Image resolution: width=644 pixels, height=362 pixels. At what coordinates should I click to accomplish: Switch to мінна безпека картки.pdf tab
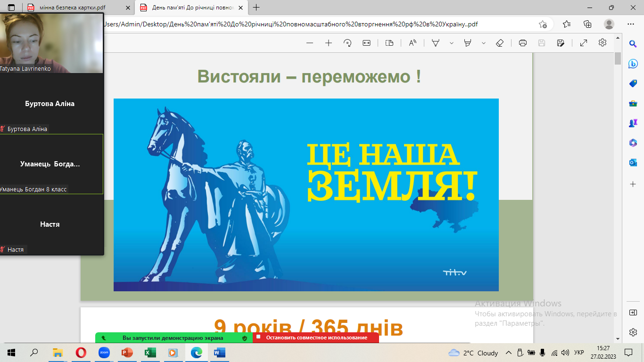coord(79,8)
